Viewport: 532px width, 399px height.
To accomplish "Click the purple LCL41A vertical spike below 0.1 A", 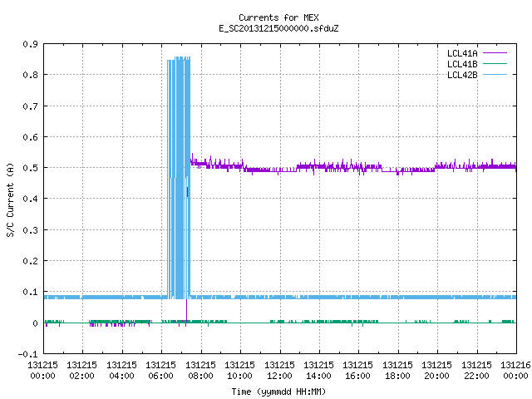I will [x=186, y=310].
